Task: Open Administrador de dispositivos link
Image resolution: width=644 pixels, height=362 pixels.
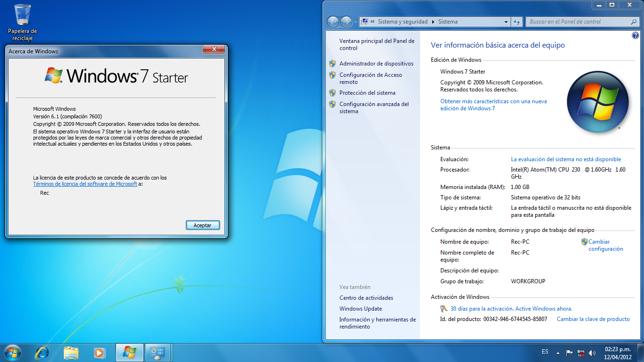Action: coord(376,64)
